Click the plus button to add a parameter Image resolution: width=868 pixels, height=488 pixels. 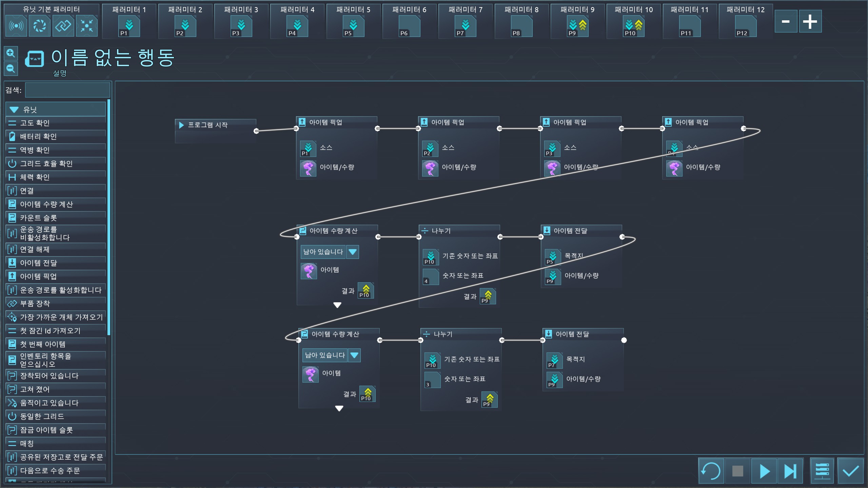coord(810,22)
